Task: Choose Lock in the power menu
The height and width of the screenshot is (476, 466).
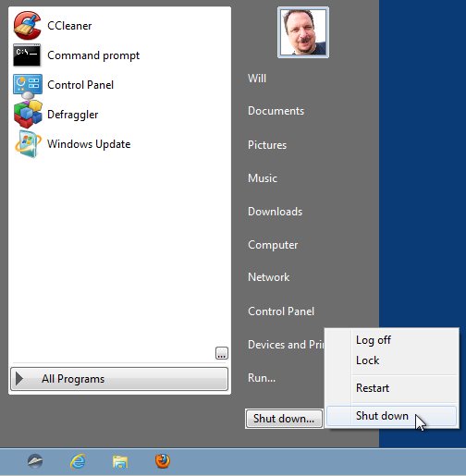Action: [367, 360]
